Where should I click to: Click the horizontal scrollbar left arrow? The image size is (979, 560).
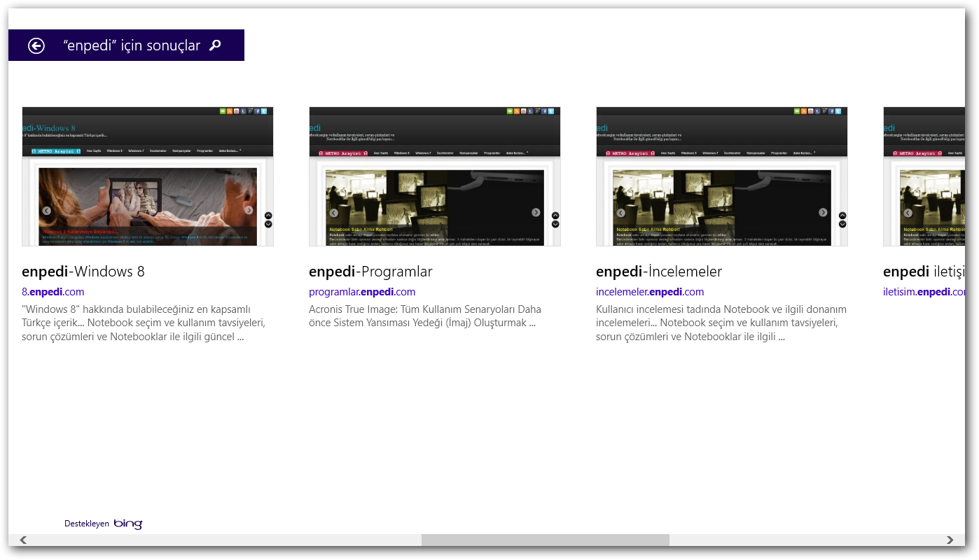[x=23, y=540]
